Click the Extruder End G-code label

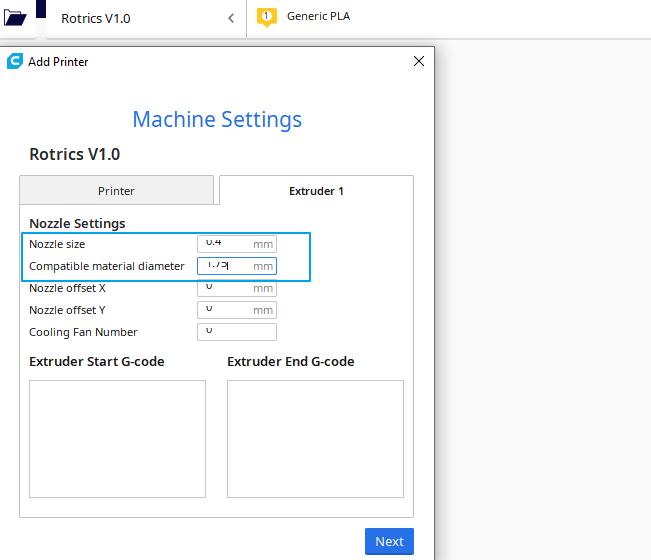click(x=291, y=362)
